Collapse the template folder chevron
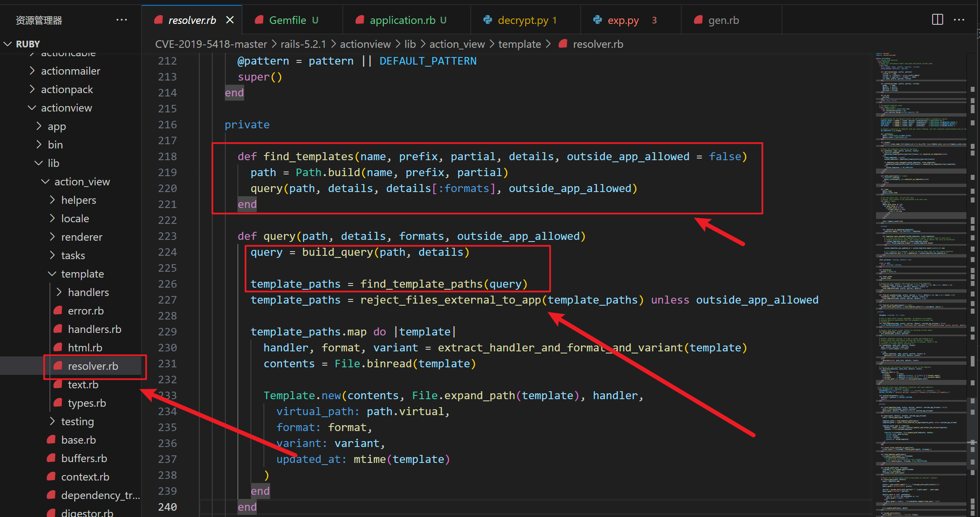This screenshot has height=517, width=980. point(52,274)
